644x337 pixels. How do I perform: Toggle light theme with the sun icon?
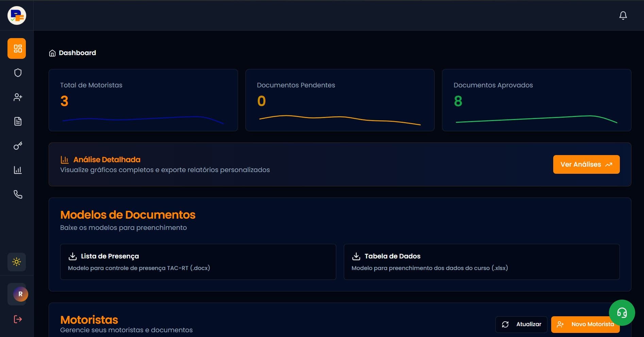coord(17,262)
